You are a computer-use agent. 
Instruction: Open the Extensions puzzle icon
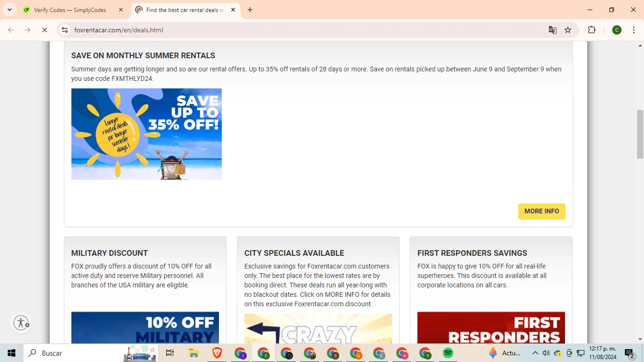point(592,30)
